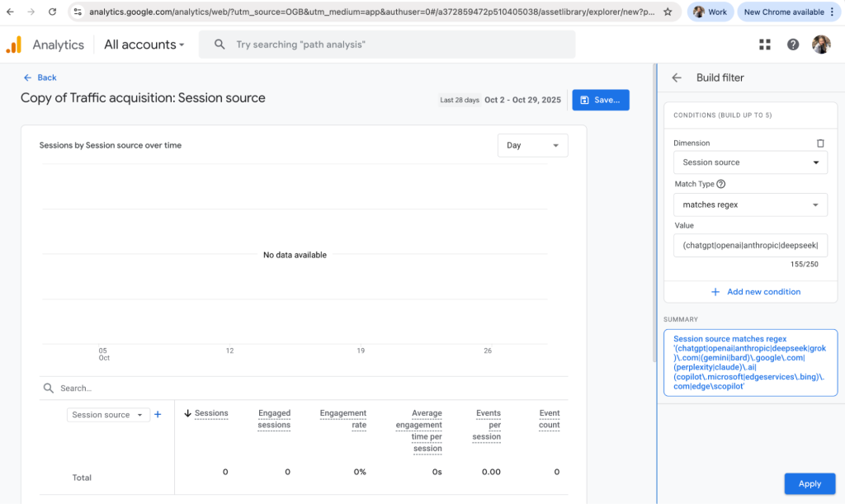Bookmark this page with star icon

(x=668, y=12)
